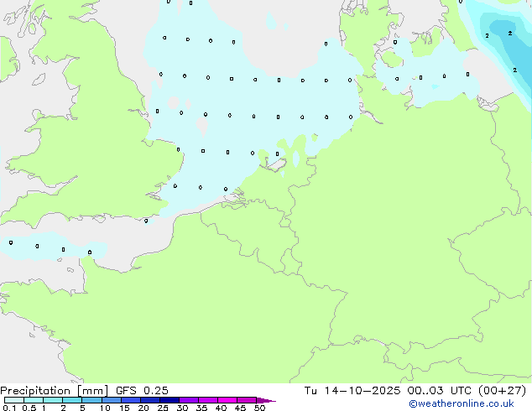Viewport: 532px width, 411px height.
Task: Click the "(00+27)" forecast offset text
Action: click(502, 391)
